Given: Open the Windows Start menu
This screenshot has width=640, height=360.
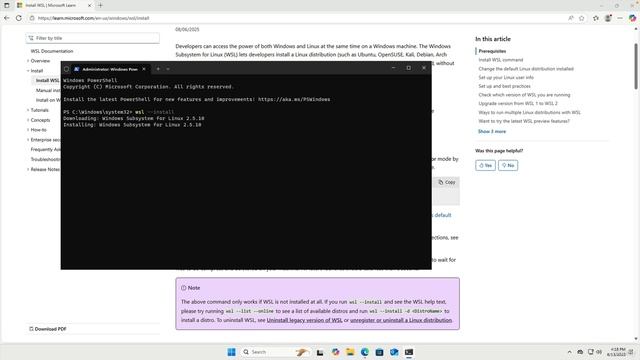Looking at the screenshot, I should tap(231, 352).
